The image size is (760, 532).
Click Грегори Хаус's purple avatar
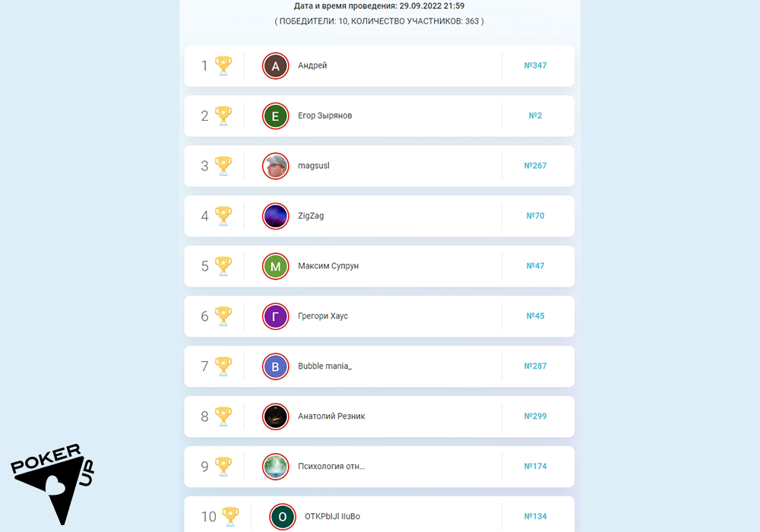[275, 316]
